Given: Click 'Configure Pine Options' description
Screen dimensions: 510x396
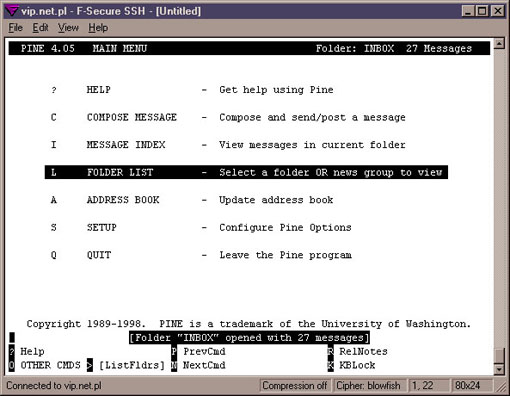Looking at the screenshot, I should pyautogui.click(x=285, y=227).
